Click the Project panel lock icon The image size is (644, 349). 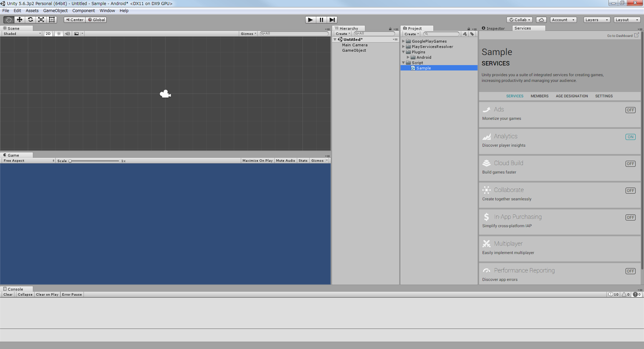(469, 29)
